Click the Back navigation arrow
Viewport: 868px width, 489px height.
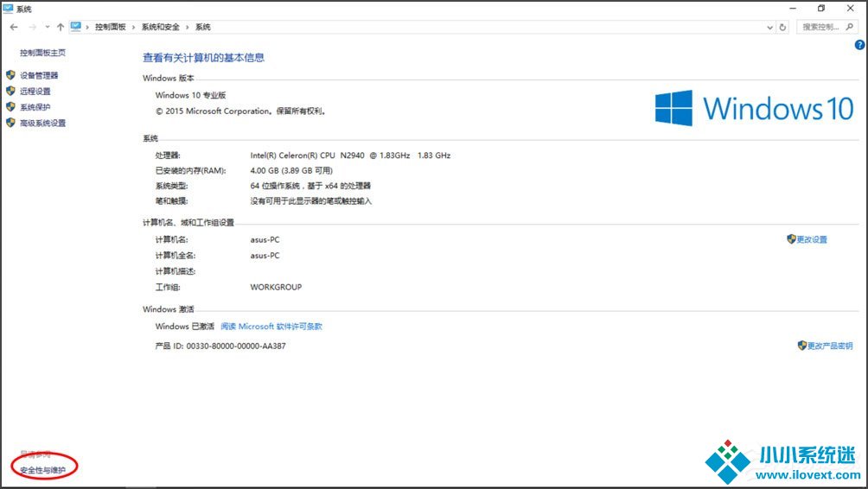14,27
